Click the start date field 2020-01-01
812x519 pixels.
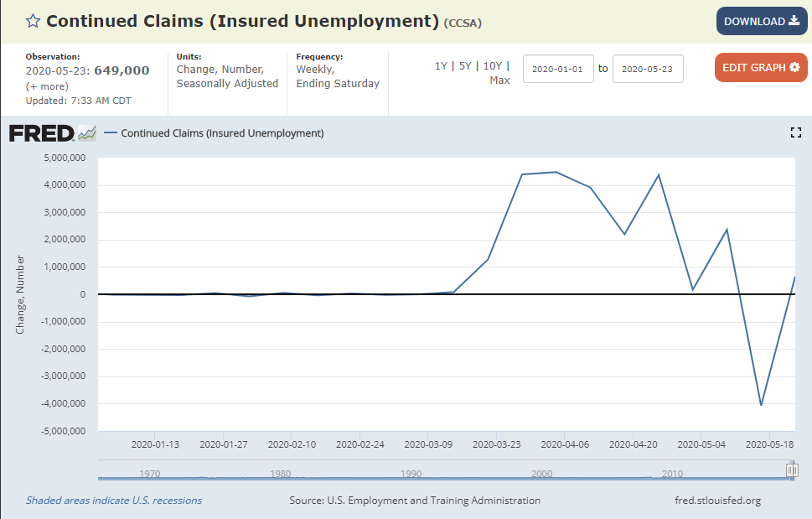558,69
